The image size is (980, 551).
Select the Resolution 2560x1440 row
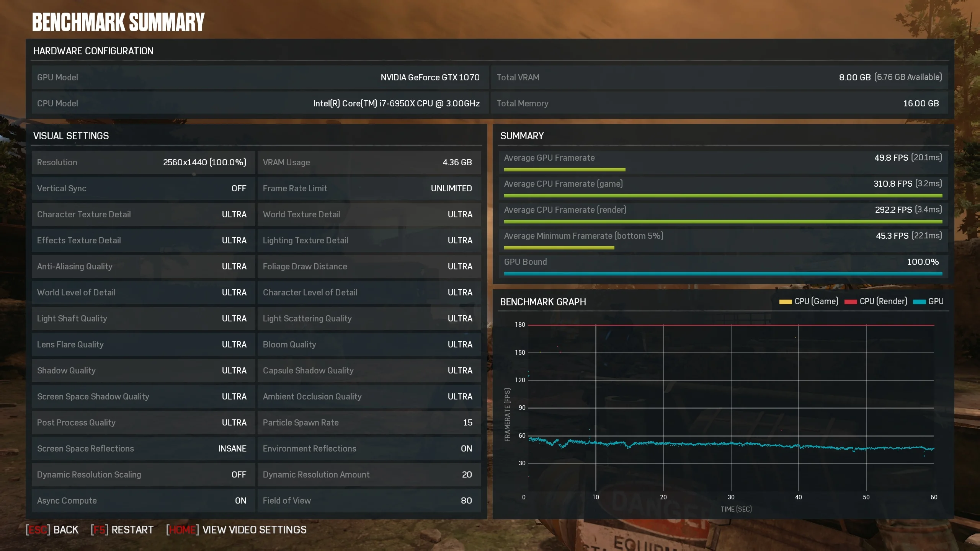[143, 162]
